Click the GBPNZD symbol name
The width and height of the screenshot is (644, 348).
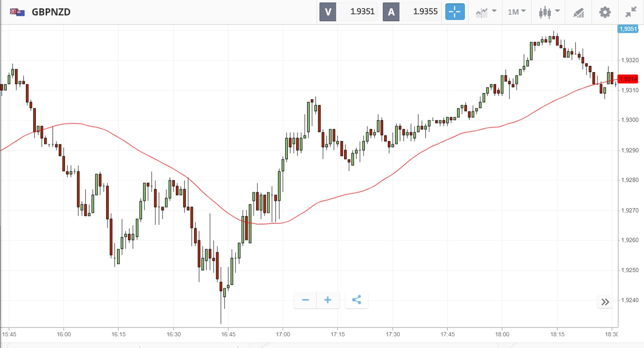coord(51,12)
